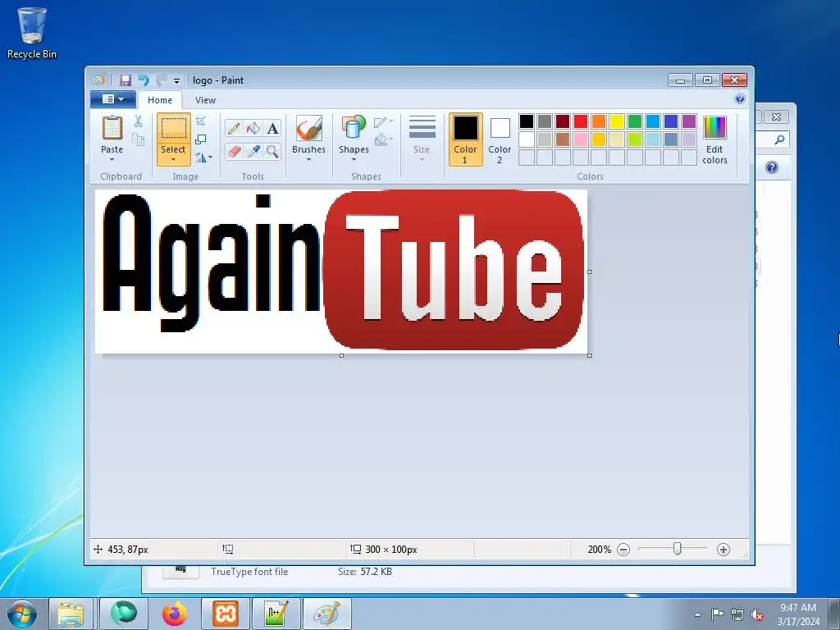
Task: Click the Save icon in quick access toolbar
Action: [126, 80]
